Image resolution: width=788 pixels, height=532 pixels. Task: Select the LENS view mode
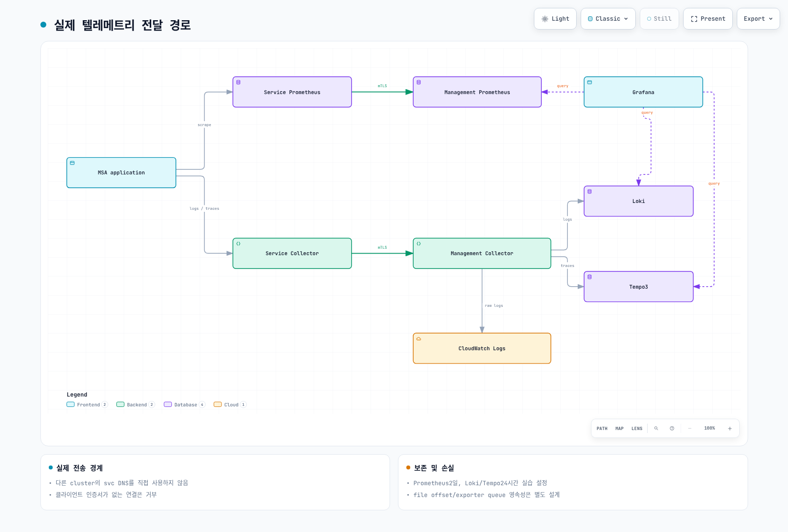637,429
